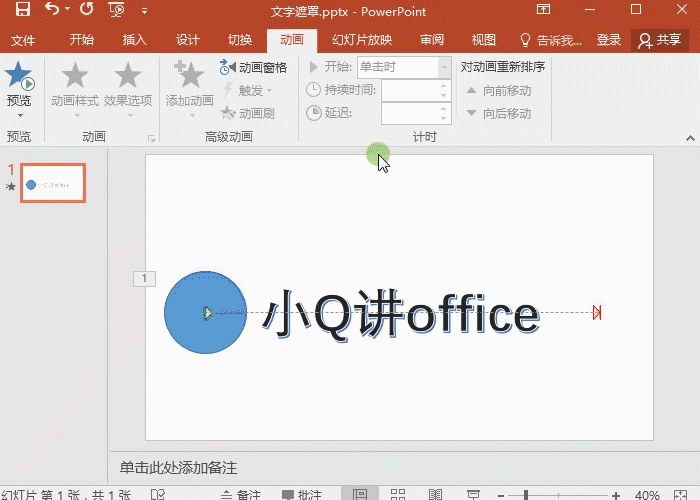Open the 文件 menu
The image size is (700, 500).
(x=23, y=41)
